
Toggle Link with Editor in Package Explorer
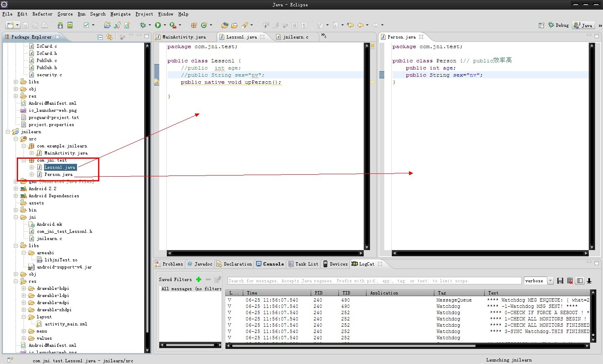tap(109, 37)
